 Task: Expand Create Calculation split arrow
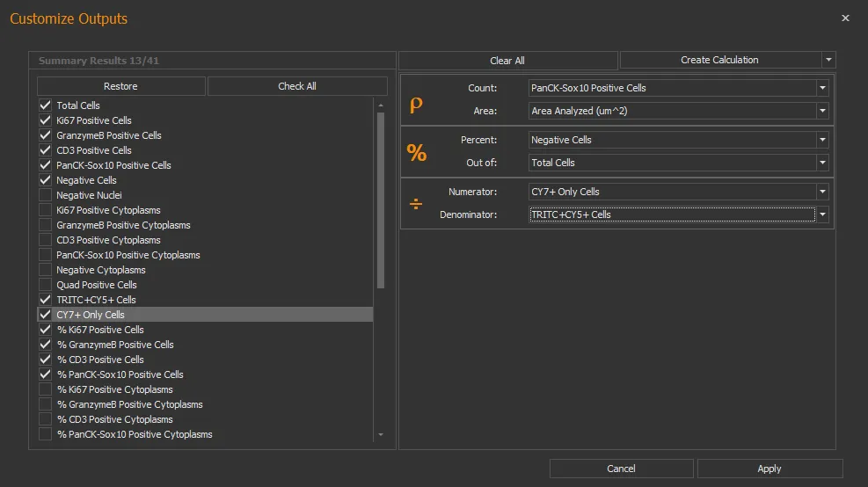click(828, 60)
